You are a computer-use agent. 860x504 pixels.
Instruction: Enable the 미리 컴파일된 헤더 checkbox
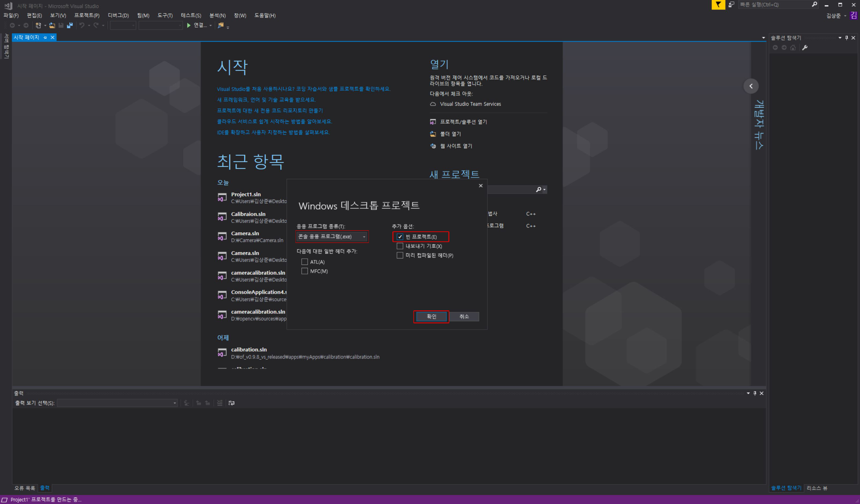(400, 255)
